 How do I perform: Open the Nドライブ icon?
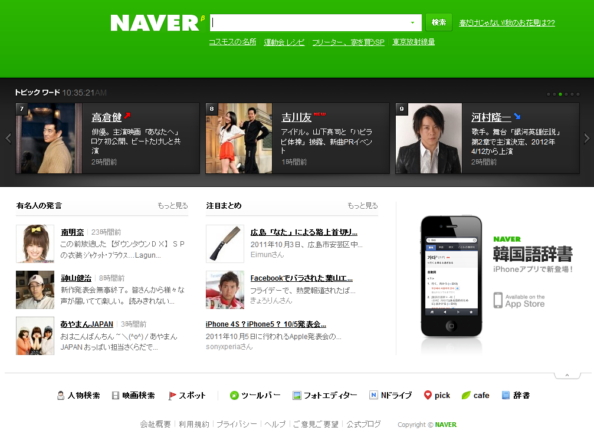coord(373,395)
